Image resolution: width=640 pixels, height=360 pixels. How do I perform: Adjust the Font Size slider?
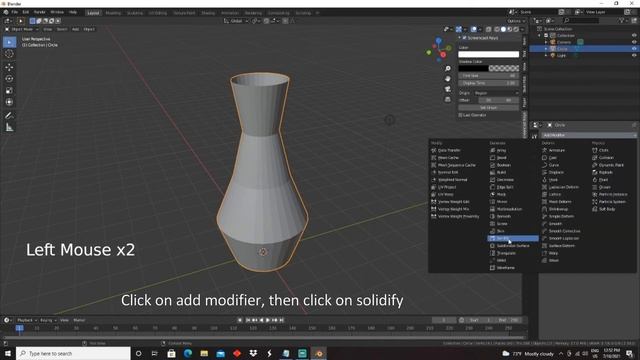pyautogui.click(x=489, y=76)
